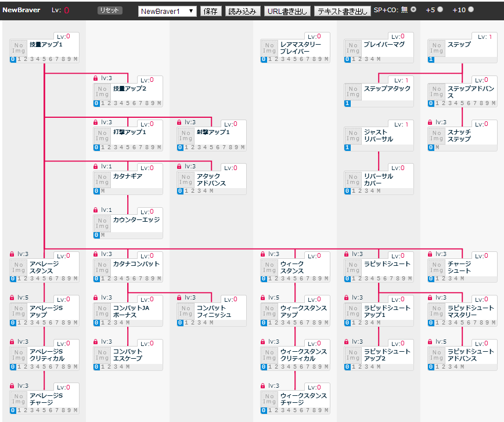Image resolution: width=504 pixels, height=422 pixels.
Task: Click the 射撃アップ1 skill image icon
Action: [186, 136]
